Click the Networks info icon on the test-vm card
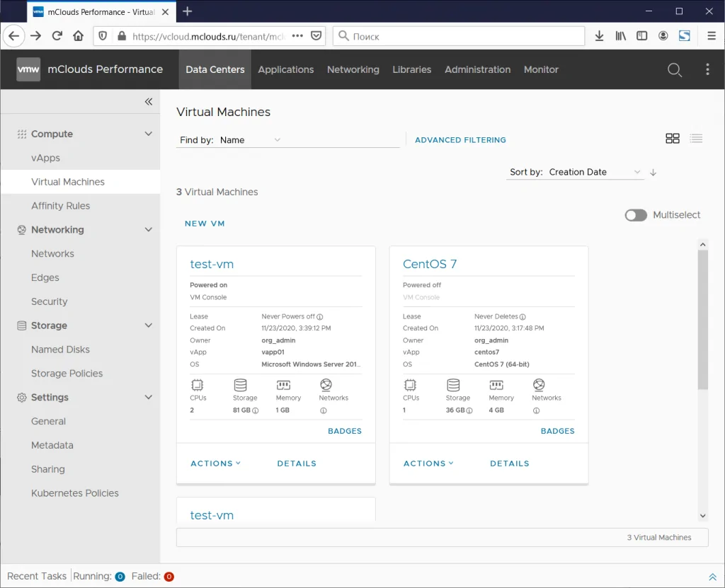 (323, 410)
